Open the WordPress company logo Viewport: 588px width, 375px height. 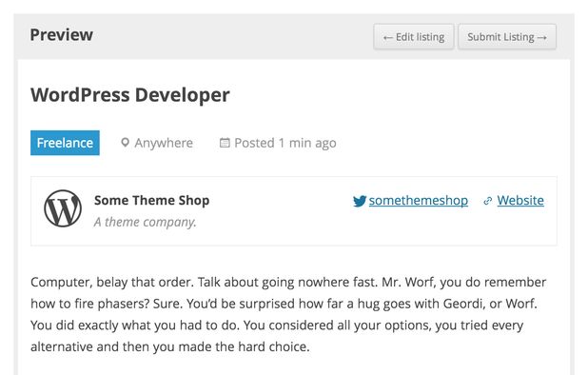click(x=63, y=208)
